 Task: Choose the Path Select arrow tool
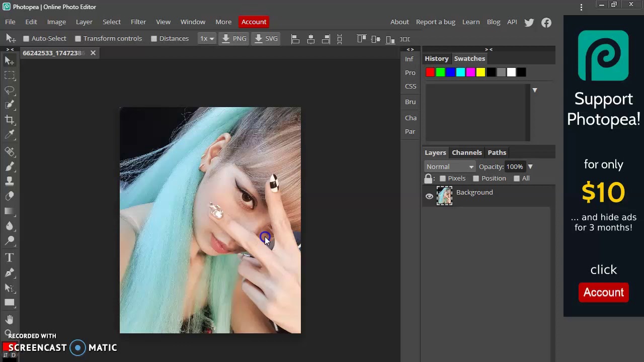click(10, 288)
